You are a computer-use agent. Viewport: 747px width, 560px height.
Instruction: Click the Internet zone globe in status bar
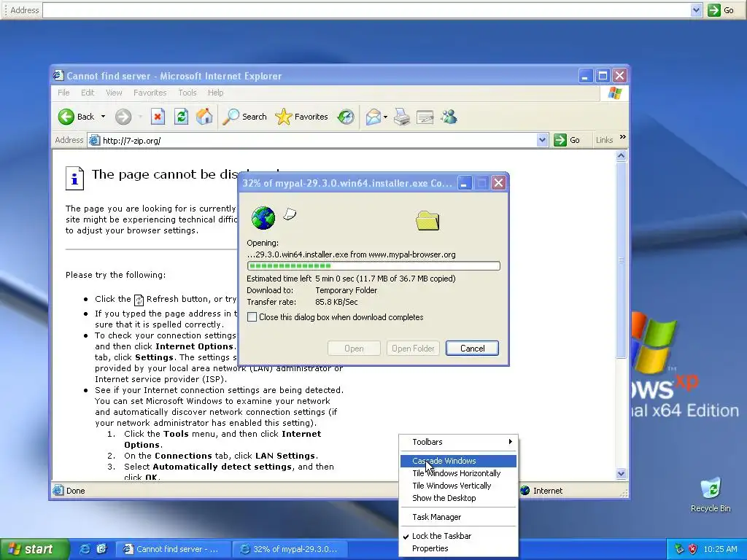tap(525, 491)
